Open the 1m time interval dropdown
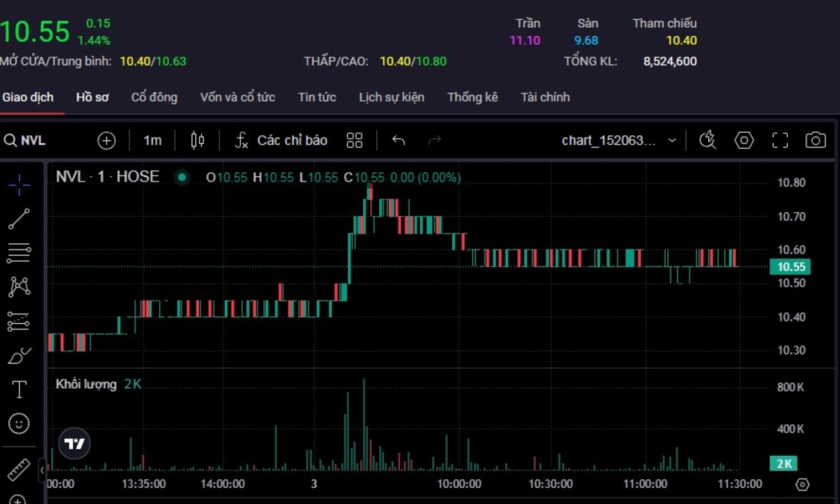The height and width of the screenshot is (504, 840). coord(152,141)
